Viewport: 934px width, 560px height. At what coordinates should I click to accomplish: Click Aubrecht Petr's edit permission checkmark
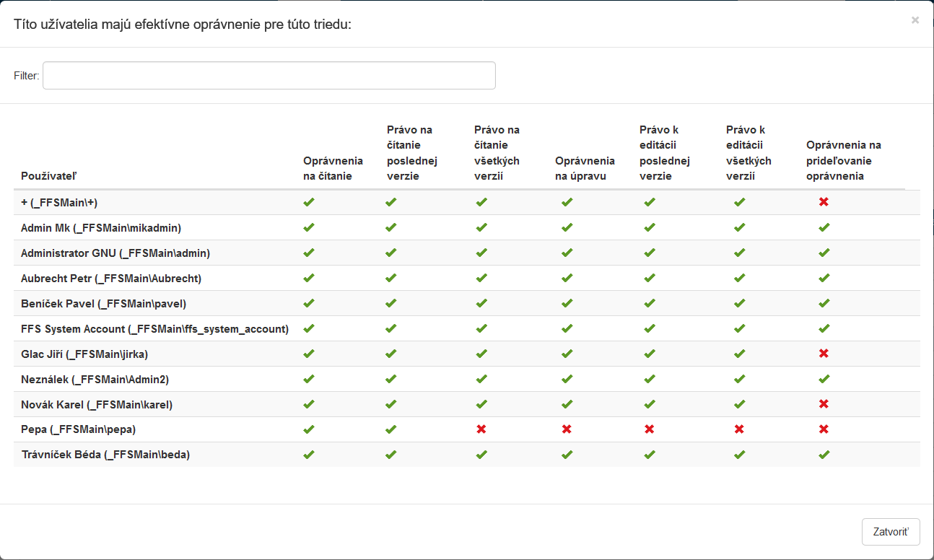(567, 278)
